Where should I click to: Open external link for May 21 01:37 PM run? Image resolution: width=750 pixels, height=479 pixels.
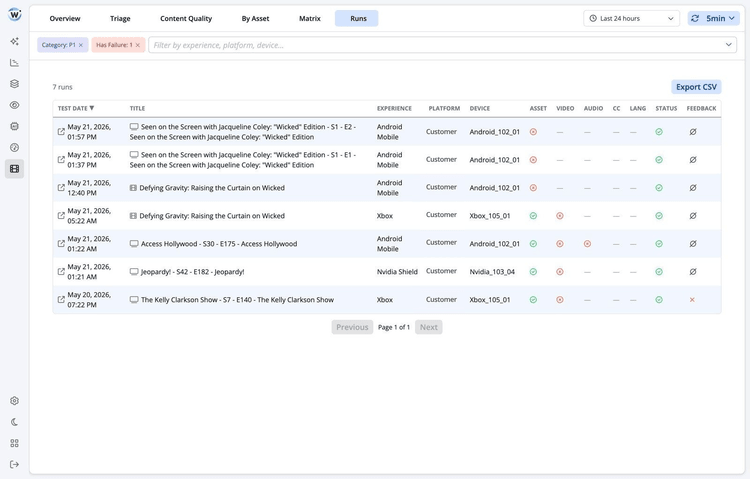point(61,159)
